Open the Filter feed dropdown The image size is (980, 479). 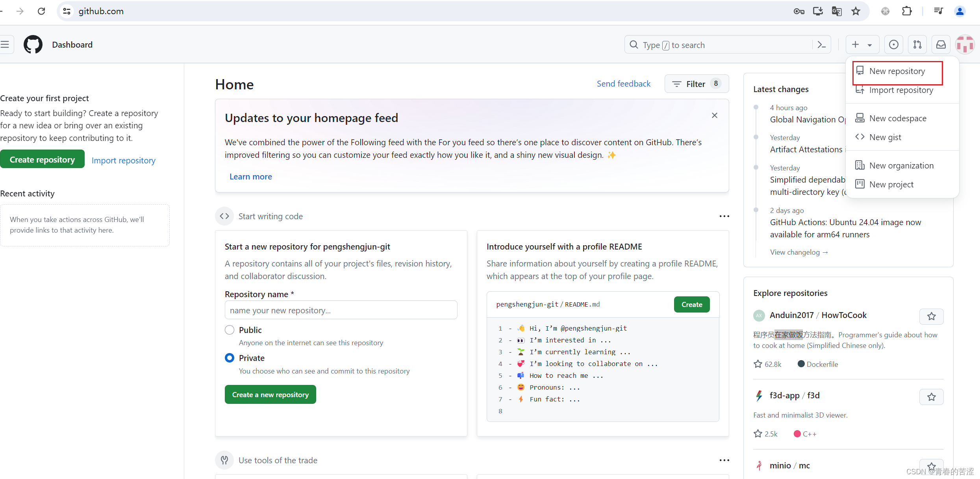click(696, 84)
